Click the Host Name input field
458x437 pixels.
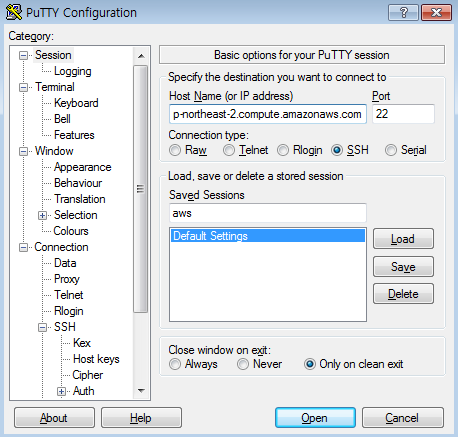pos(268,114)
